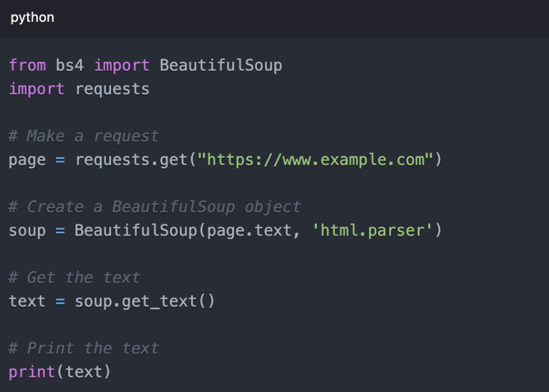Click the 'text' argument inside print parentheses
549x392 pixels.
[84, 372]
